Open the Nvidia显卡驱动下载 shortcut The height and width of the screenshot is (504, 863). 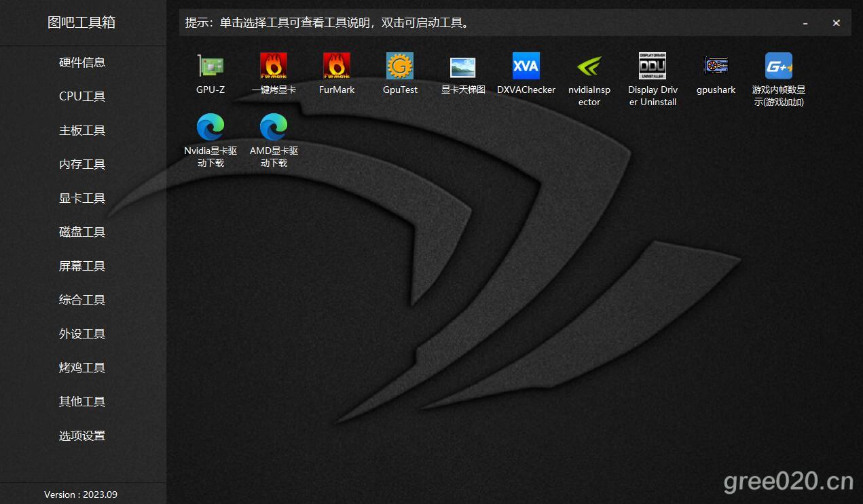[x=210, y=128]
